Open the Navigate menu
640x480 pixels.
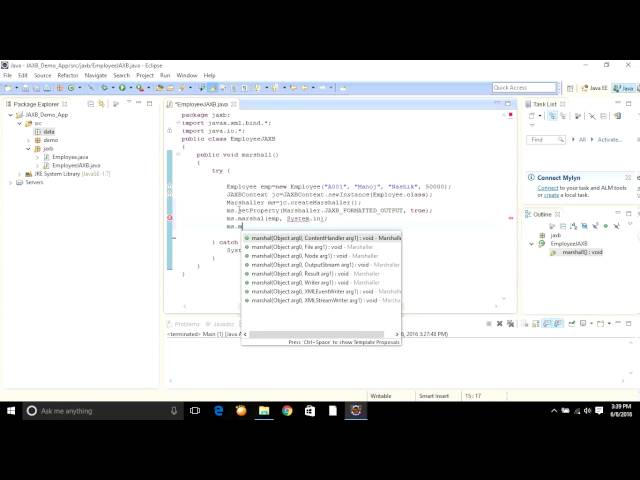[x=96, y=76]
